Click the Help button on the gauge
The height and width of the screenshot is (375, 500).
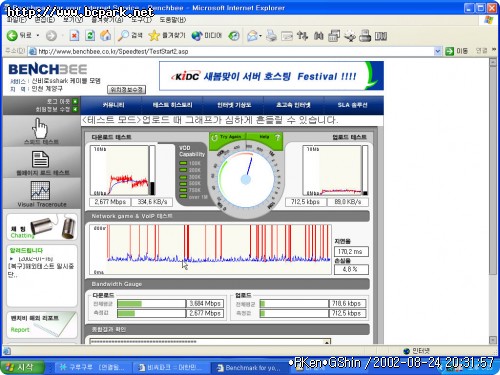265,137
